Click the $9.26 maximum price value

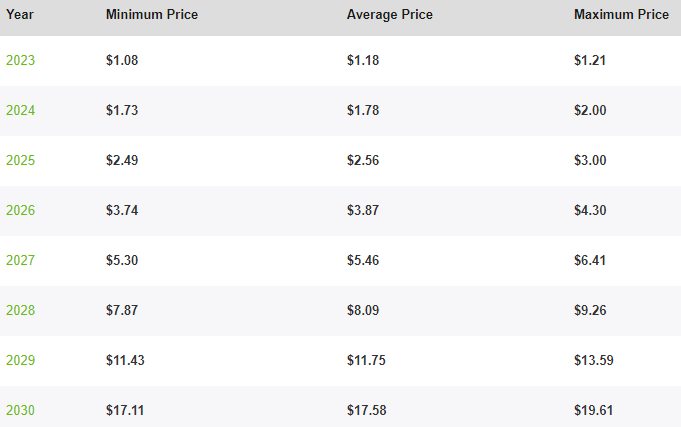[590, 310]
